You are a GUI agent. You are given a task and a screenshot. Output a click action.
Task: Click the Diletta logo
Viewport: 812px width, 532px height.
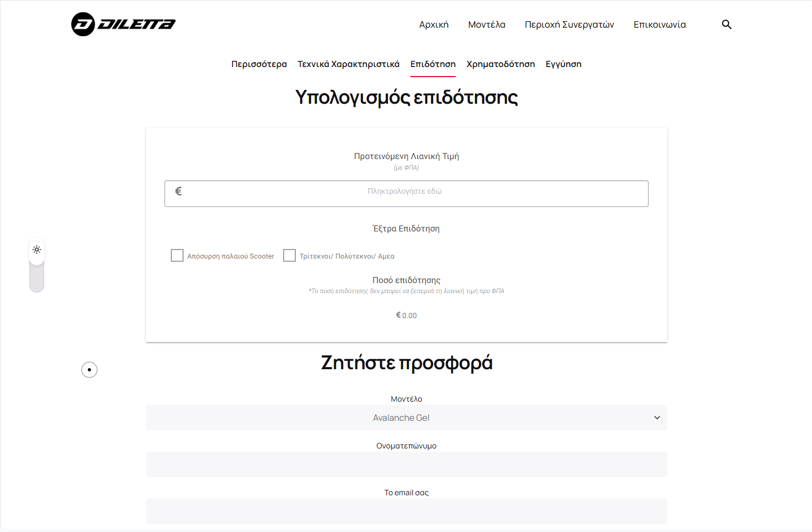click(123, 24)
